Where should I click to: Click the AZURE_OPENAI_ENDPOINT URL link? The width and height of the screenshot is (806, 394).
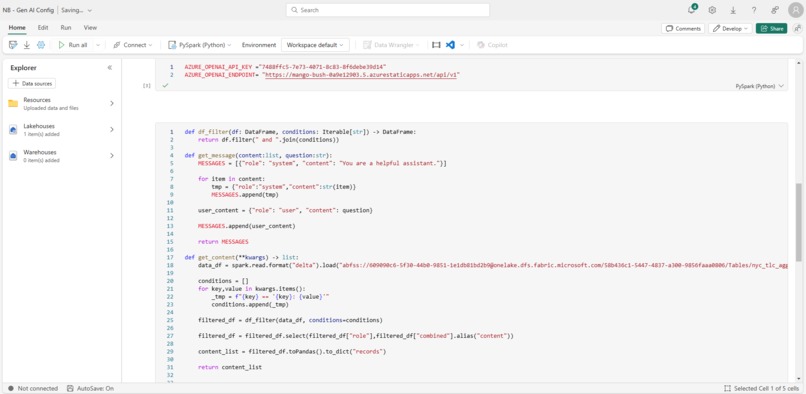click(x=362, y=75)
